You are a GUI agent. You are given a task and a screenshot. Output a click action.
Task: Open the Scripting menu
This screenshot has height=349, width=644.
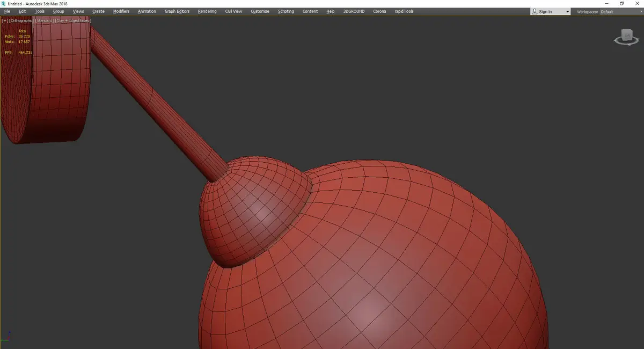(x=286, y=11)
